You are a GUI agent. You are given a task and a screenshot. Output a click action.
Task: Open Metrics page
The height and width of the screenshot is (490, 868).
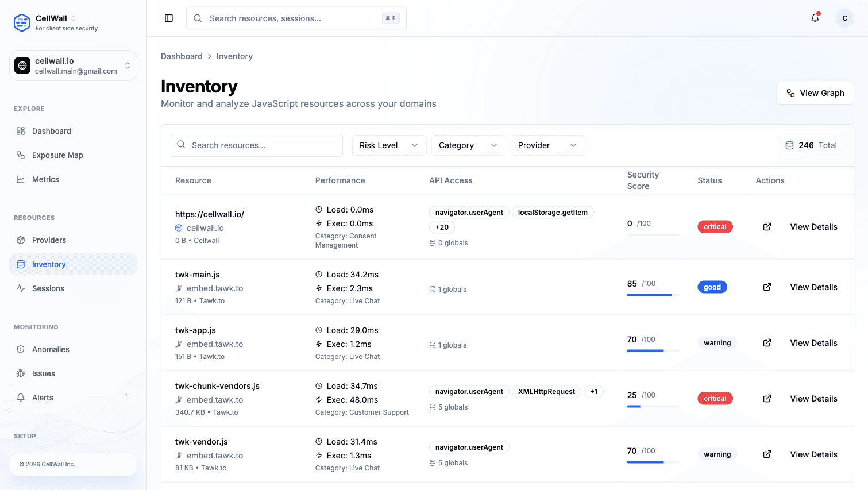(x=73, y=179)
